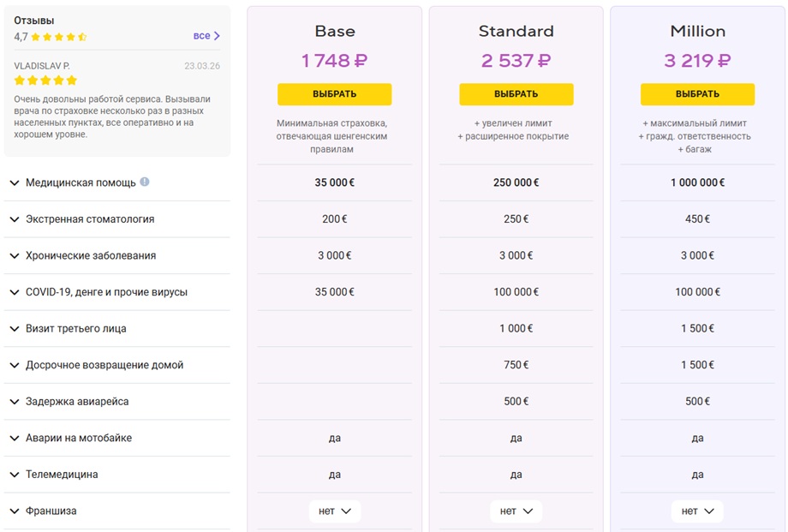Screen dimensions: 788x532
Task: Expand the Аварии на мотобайке row
Action: point(117,438)
